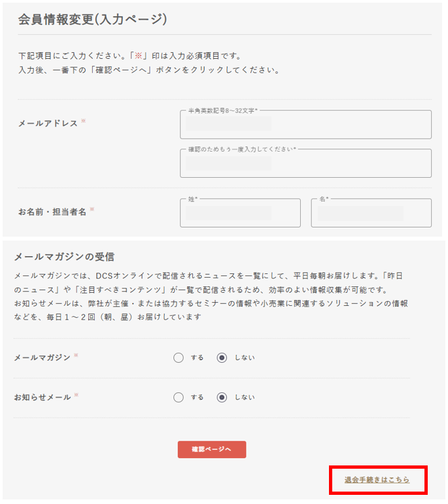
Task: Click the DCSオンライン newsletter description text
Action: 209,277
